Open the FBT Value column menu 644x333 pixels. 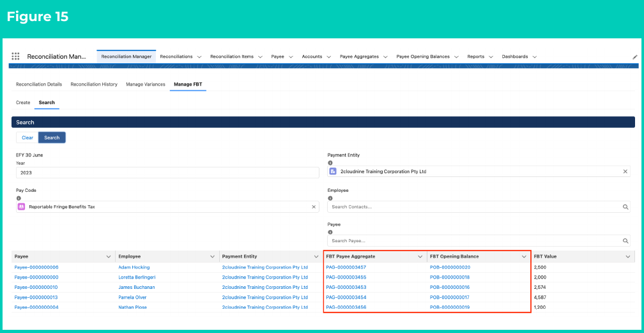pyautogui.click(x=628, y=256)
